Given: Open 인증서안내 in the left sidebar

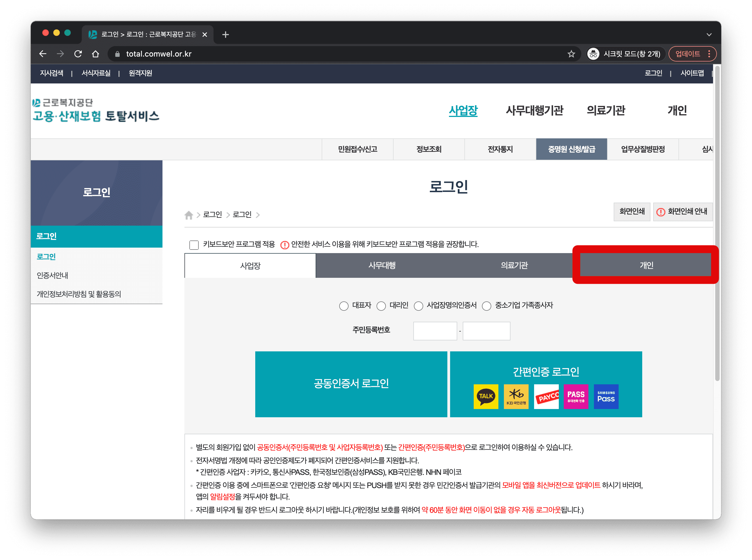Looking at the screenshot, I should [x=52, y=275].
